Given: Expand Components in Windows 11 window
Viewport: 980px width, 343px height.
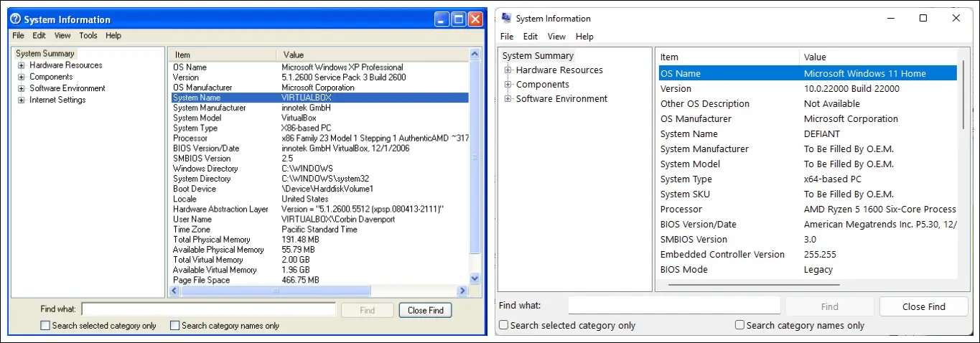Looking at the screenshot, I should [508, 85].
